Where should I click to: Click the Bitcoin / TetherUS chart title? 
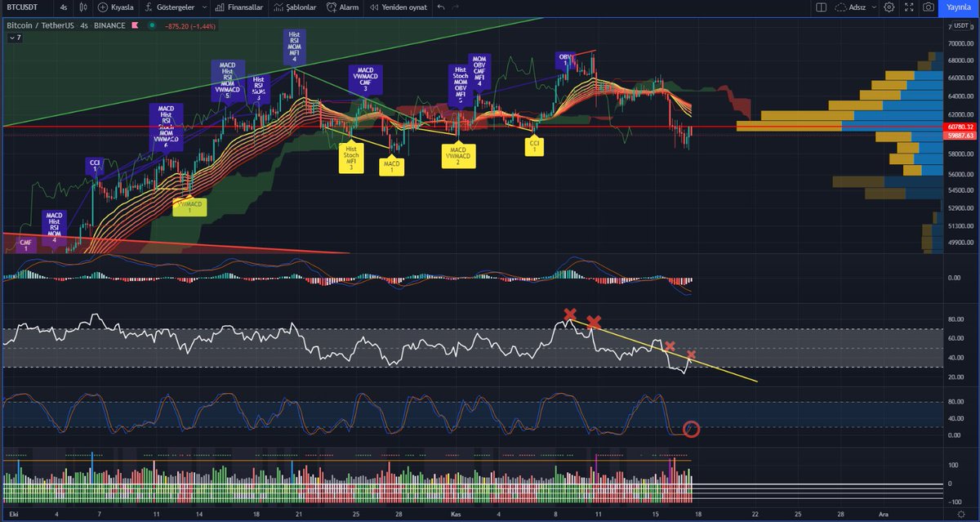coord(40,25)
